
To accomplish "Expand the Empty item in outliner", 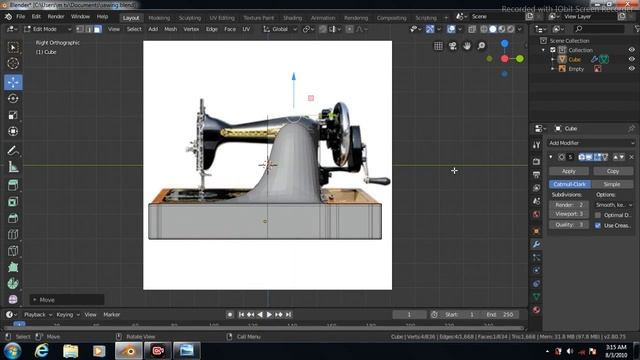I will click(553, 69).
